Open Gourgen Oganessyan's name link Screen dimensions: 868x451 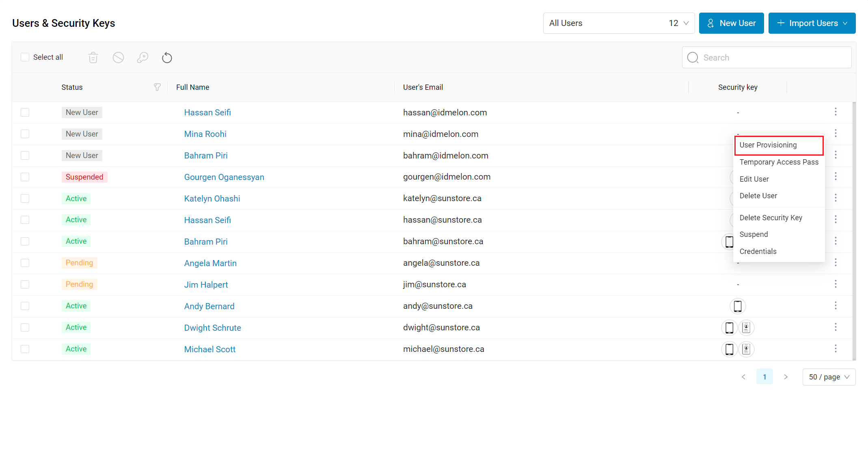(x=224, y=177)
